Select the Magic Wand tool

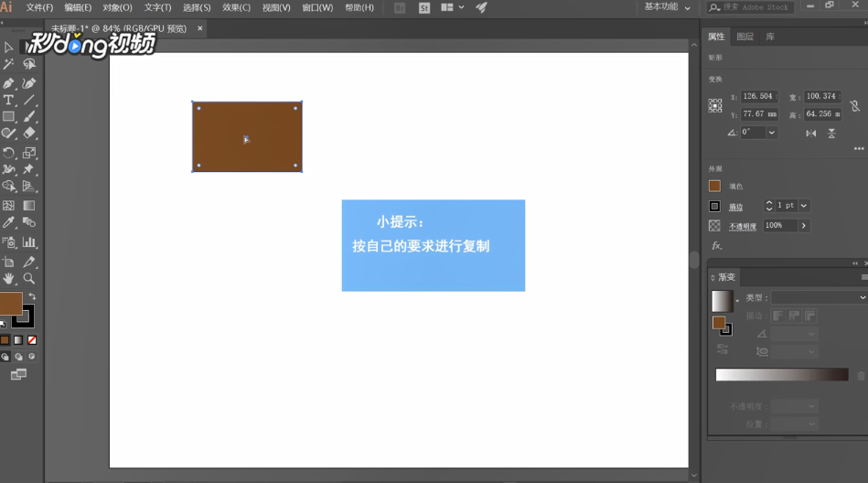click(x=8, y=64)
